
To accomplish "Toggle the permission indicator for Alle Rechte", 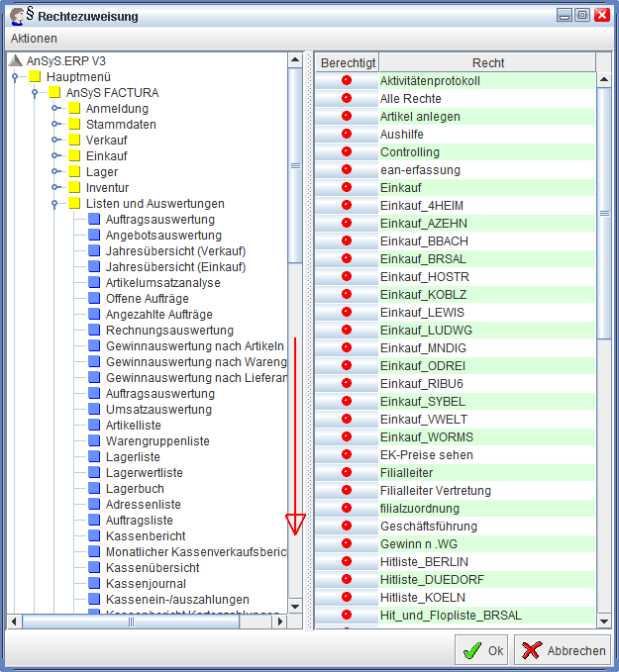I will click(x=347, y=99).
